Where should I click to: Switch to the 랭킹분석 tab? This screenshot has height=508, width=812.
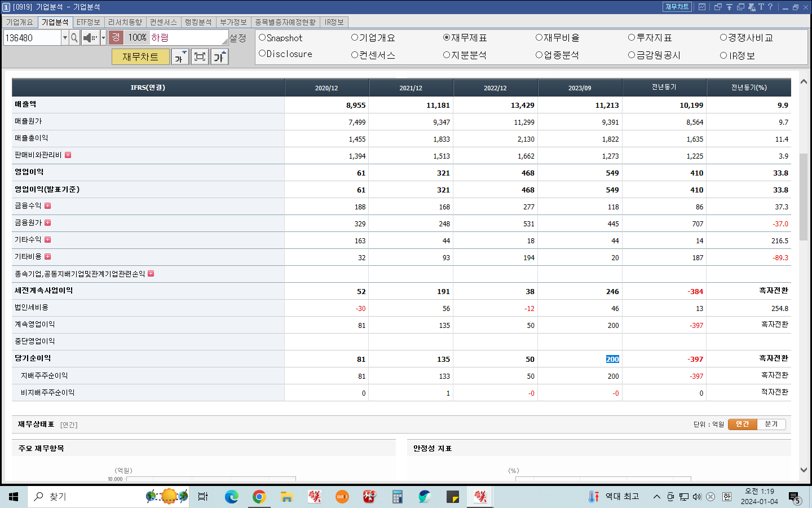198,22
